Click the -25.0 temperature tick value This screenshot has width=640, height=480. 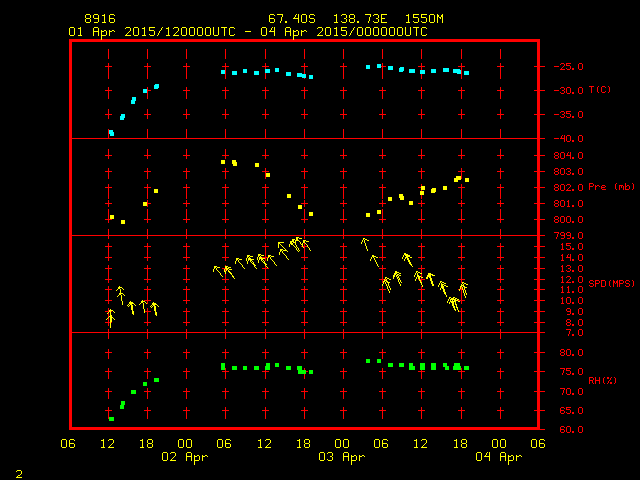[562, 67]
